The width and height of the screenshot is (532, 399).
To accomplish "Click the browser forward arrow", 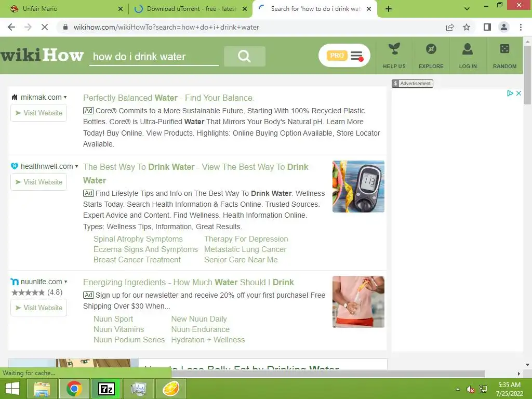I will 28,27.
